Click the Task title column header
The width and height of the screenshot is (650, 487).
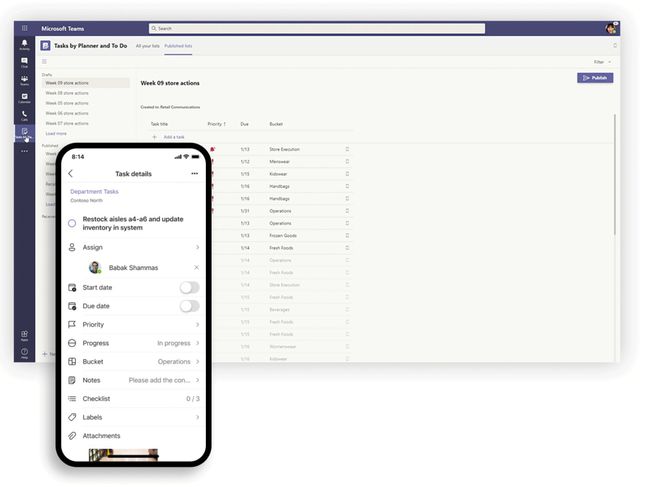click(159, 124)
